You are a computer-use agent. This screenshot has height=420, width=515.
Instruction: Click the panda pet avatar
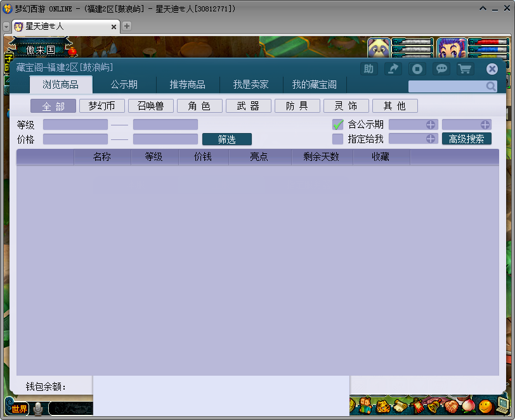point(379,48)
